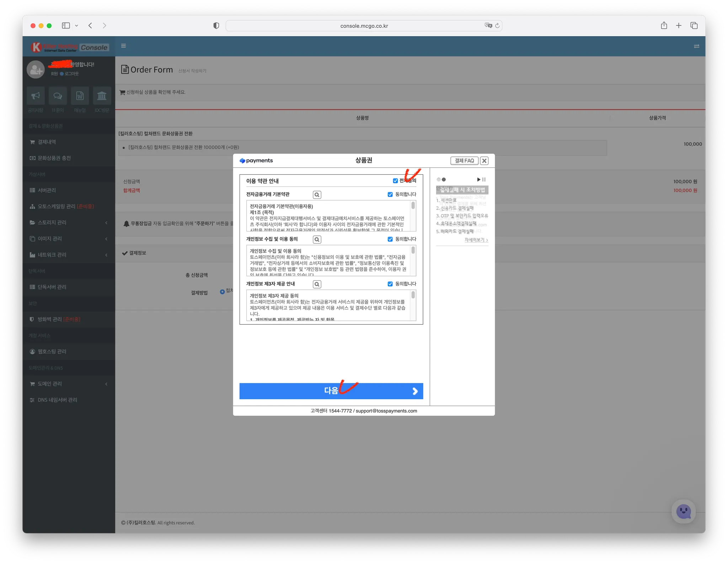Screen dimensions: 728x563
Task: Uncheck 동의합니다 for 개인정보 제3자 제공 안내
Action: pos(390,284)
